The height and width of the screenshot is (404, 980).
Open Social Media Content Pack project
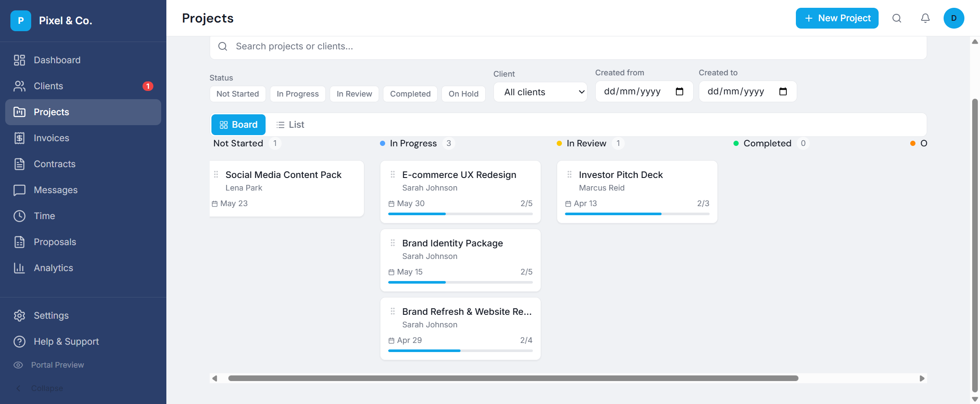(x=283, y=175)
